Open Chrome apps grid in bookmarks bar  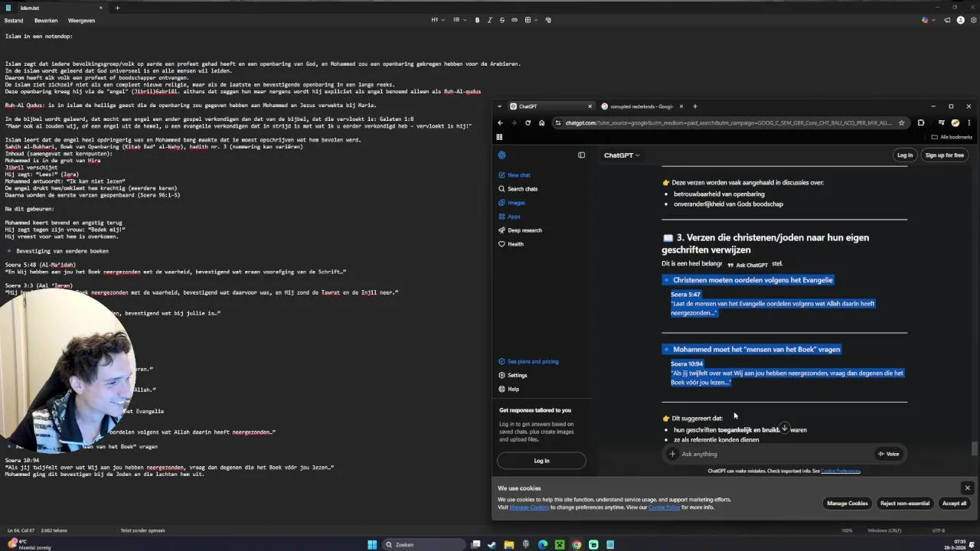click(x=499, y=137)
